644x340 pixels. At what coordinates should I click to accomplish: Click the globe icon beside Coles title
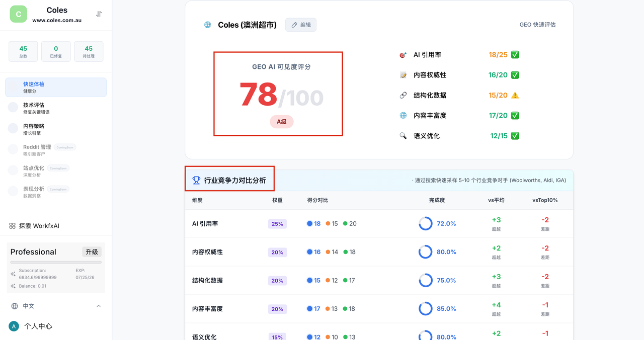point(208,25)
